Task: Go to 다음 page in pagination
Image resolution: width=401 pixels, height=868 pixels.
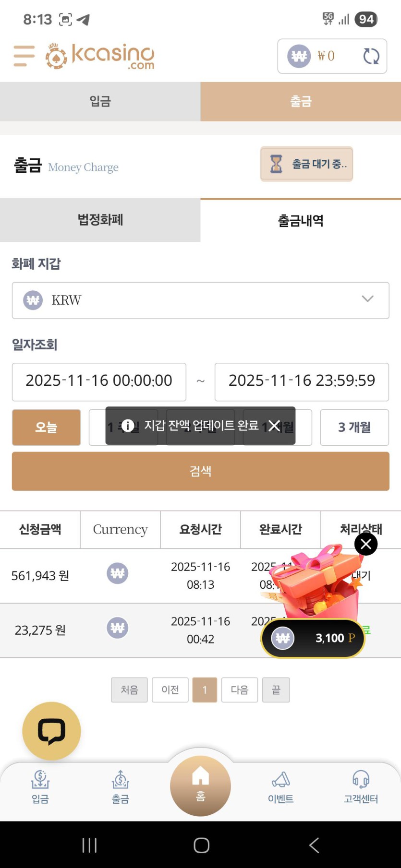Action: (239, 690)
